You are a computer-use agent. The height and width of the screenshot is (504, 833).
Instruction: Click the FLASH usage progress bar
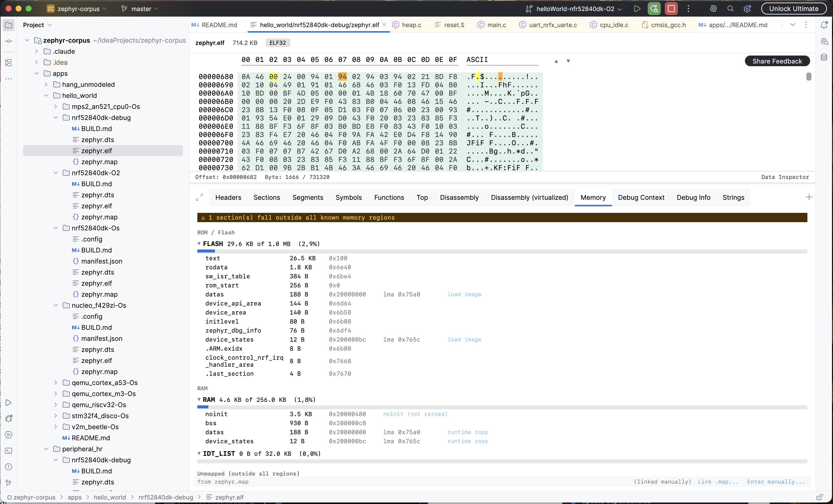(502, 251)
